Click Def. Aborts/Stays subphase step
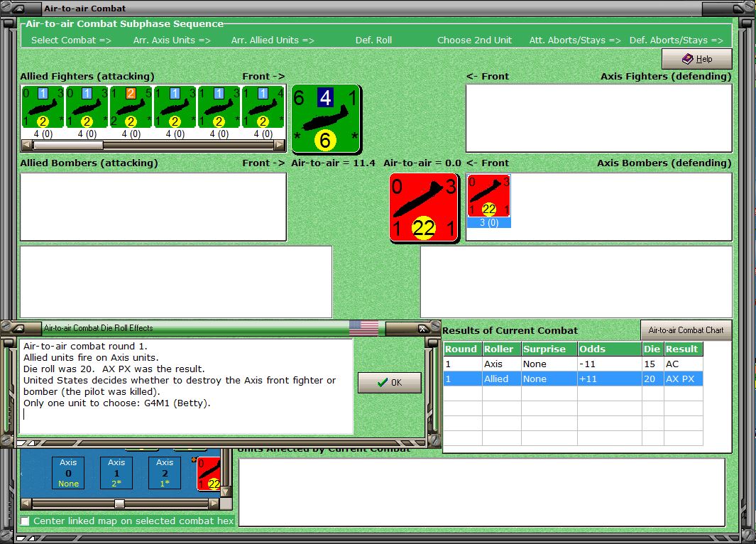This screenshot has height=544, width=756. [x=676, y=40]
